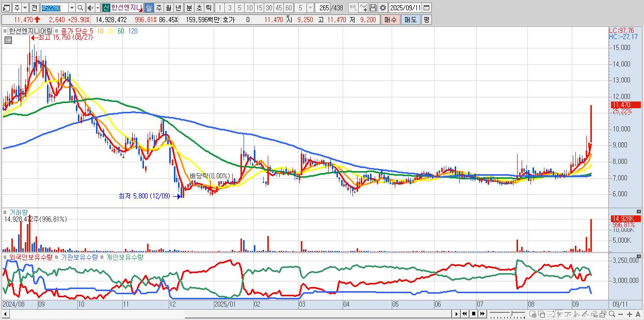Click the bar count field showing 265
This screenshot has height=320, width=644.
323,8
